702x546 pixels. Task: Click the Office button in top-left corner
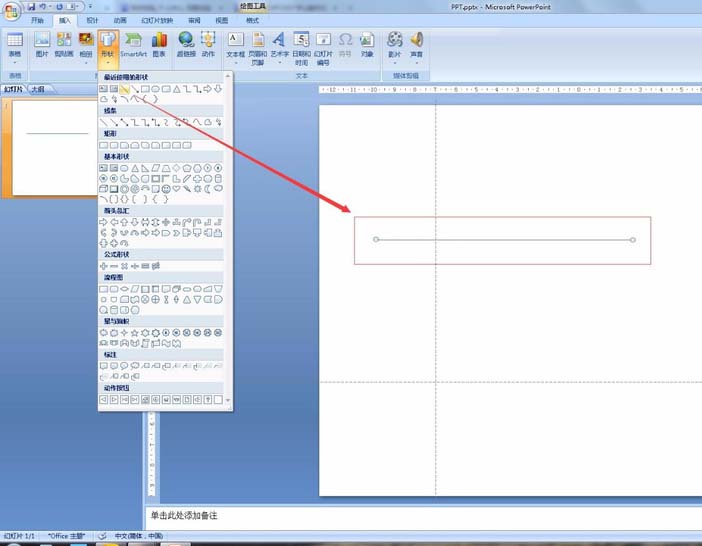[x=11, y=10]
